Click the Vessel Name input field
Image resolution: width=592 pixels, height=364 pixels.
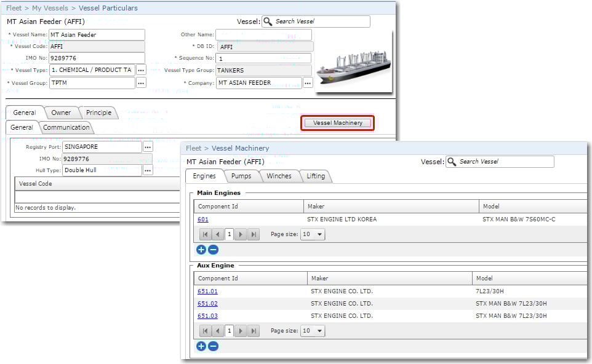click(97, 34)
